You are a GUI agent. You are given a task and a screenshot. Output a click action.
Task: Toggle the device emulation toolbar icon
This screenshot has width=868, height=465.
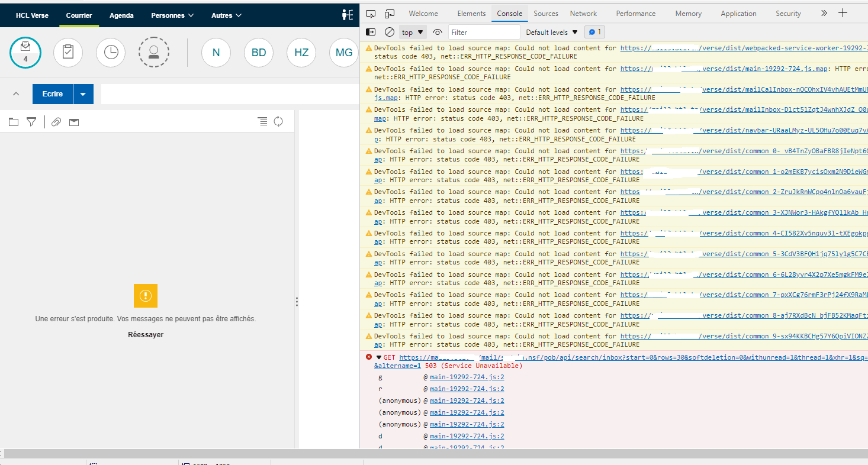[x=390, y=14]
